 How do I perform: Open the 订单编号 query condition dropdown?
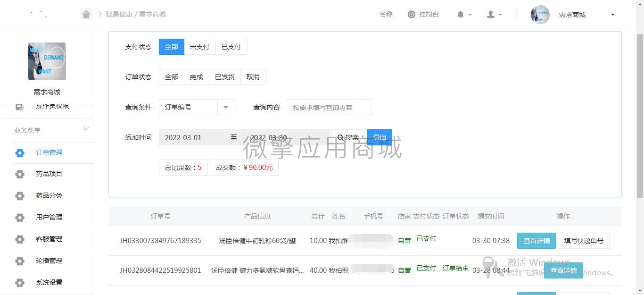click(197, 107)
